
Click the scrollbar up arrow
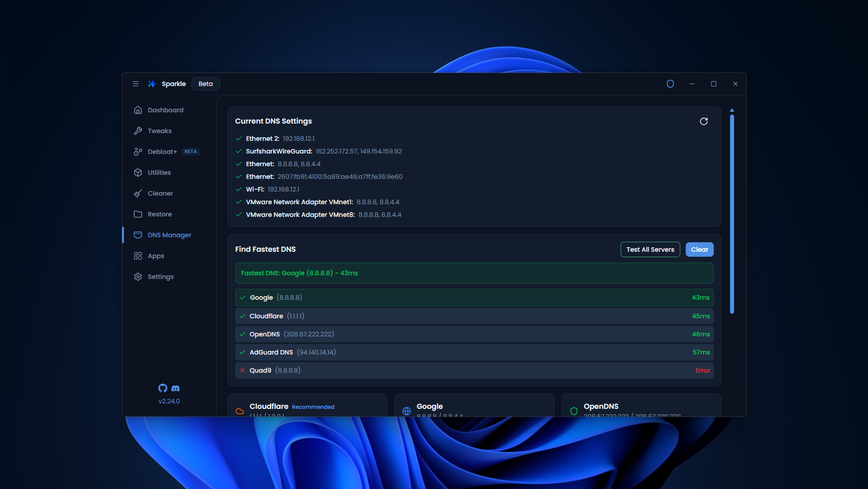coord(732,110)
